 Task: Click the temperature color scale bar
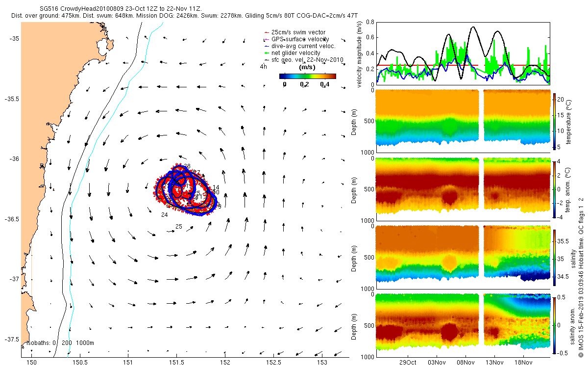click(555, 121)
